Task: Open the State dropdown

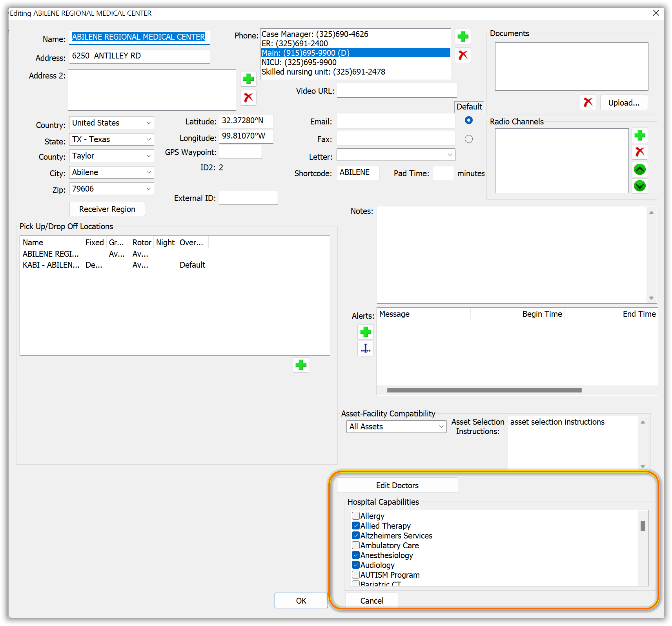Action: (111, 139)
